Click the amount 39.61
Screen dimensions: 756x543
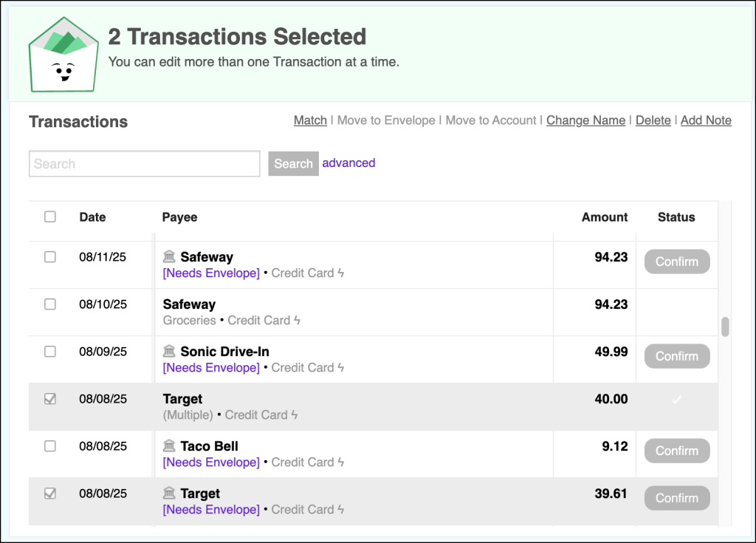tap(611, 494)
